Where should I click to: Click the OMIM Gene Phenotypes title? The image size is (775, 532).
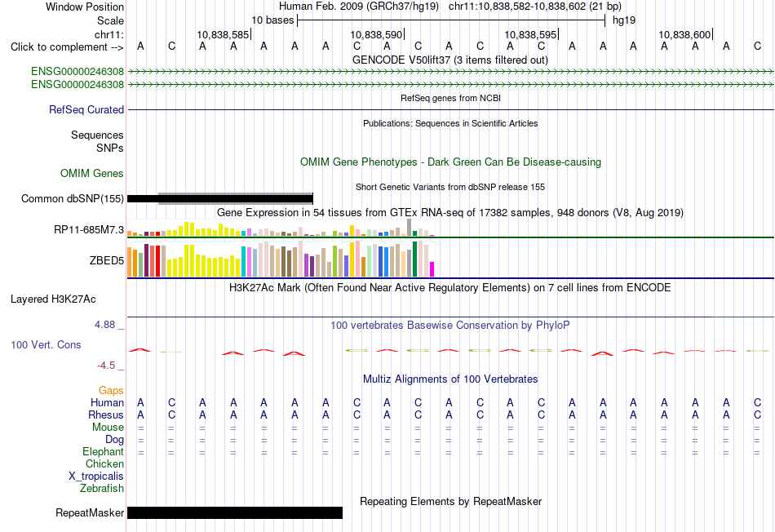(450, 162)
